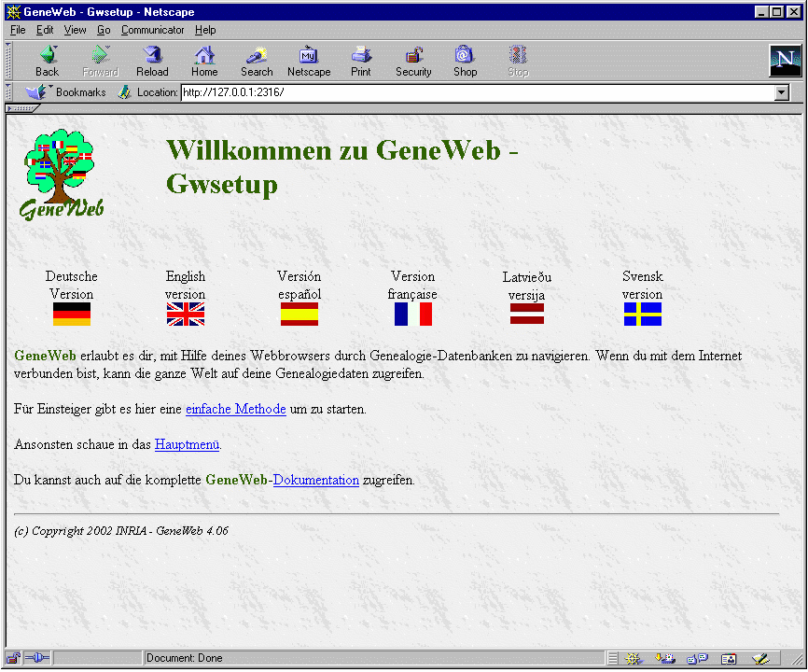Expand the Location URL dropdown
This screenshot has height=672, width=808.
point(782,92)
